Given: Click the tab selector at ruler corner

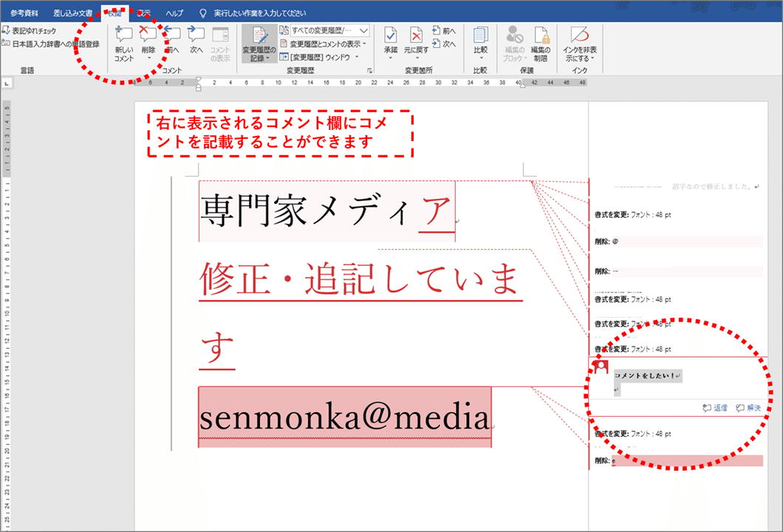Looking at the screenshot, I should click(6, 83).
